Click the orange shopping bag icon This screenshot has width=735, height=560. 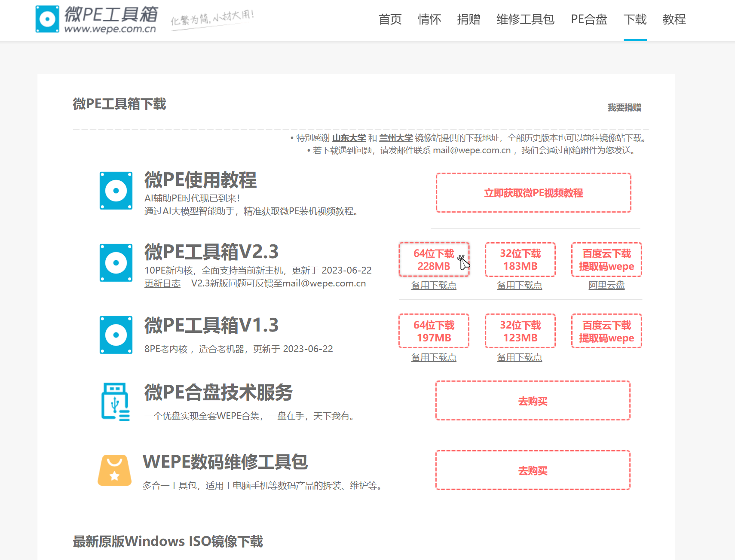115,470
